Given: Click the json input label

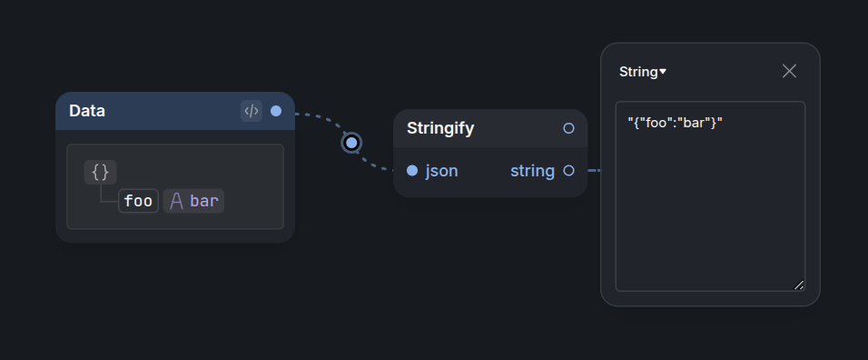Looking at the screenshot, I should 442,171.
